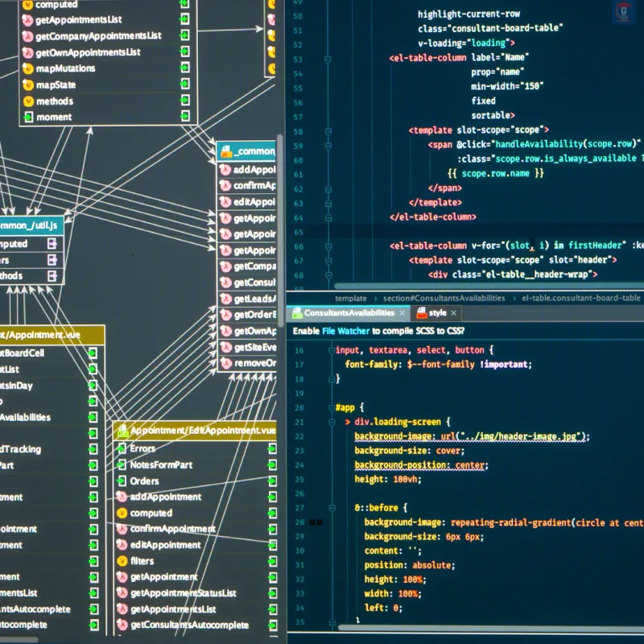The image size is (644, 644).
Task: Click the template breadcrumb item
Action: pos(351,298)
